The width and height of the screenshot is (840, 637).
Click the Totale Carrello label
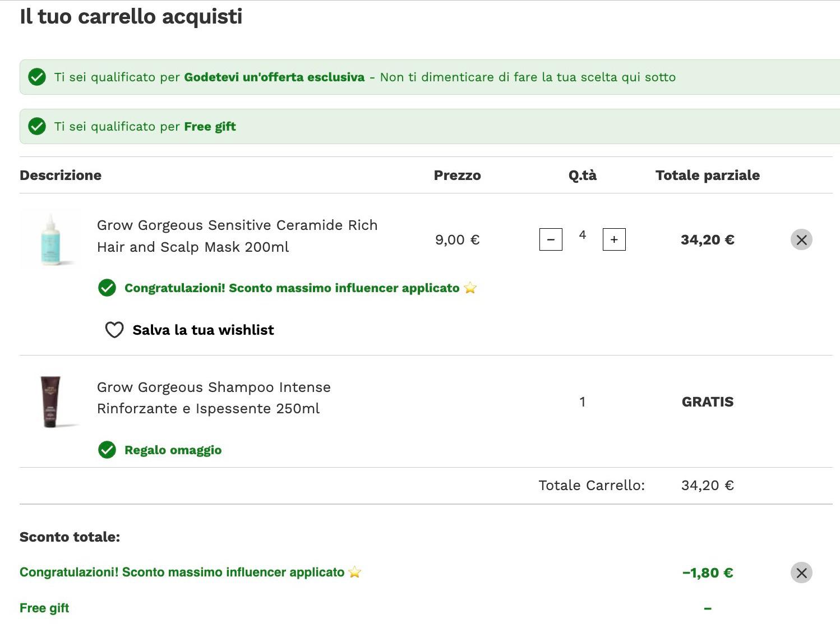coord(592,485)
